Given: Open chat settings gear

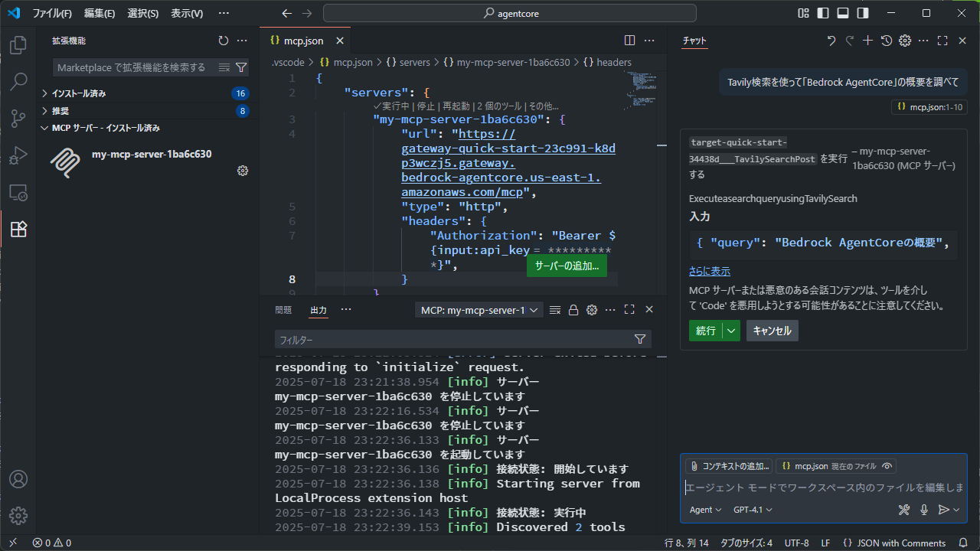Looking at the screenshot, I should pyautogui.click(x=905, y=41).
